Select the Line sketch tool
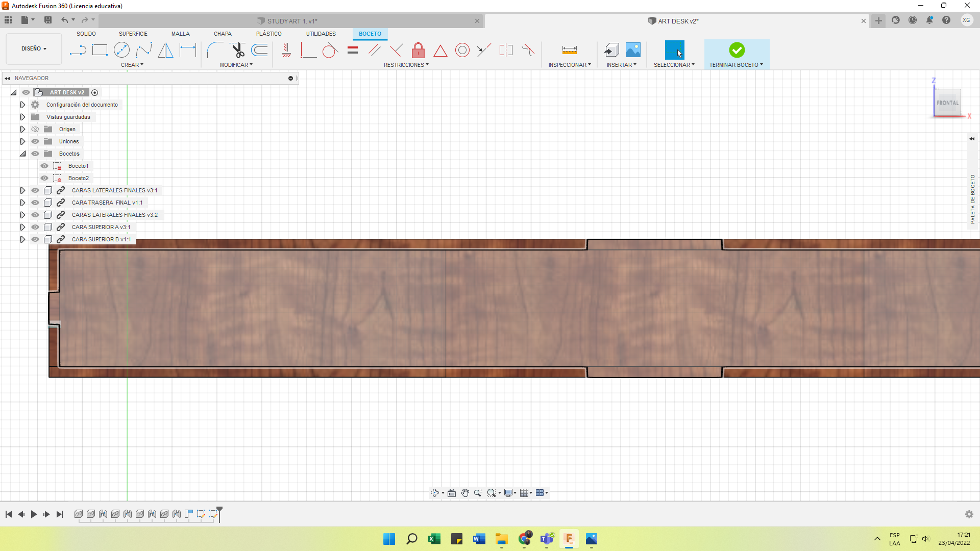980x551 pixels. (78, 50)
